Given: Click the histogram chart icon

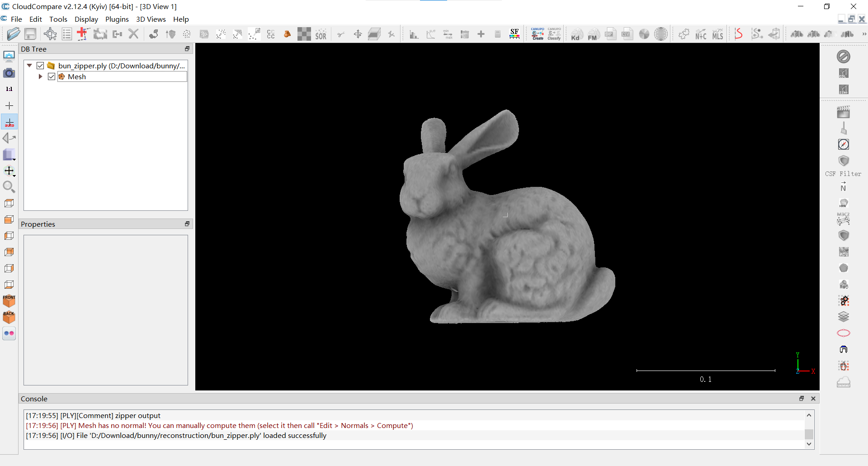Looking at the screenshot, I should click(x=414, y=34).
